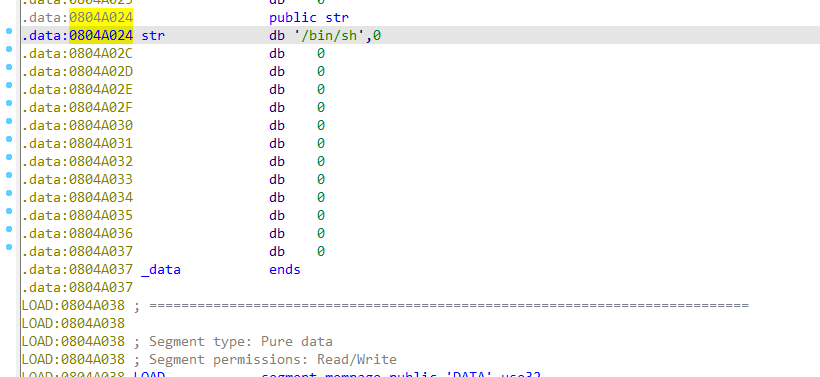Screen dimensions: 820x377
Task: Toggle breakpoint dot beside address 0804A02D
Action: [9, 67]
